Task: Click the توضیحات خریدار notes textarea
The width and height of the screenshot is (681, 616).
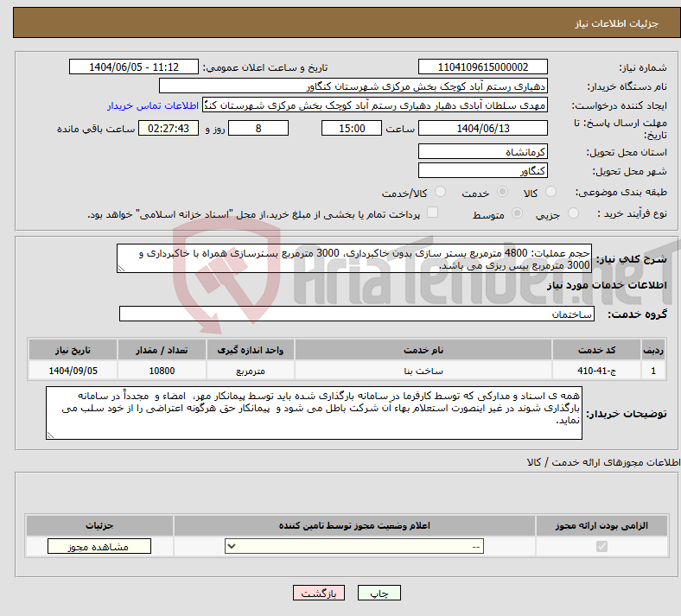Action: [x=314, y=413]
